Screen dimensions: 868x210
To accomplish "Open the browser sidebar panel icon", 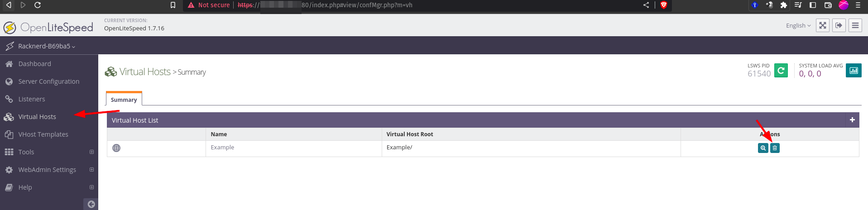I will click(813, 5).
